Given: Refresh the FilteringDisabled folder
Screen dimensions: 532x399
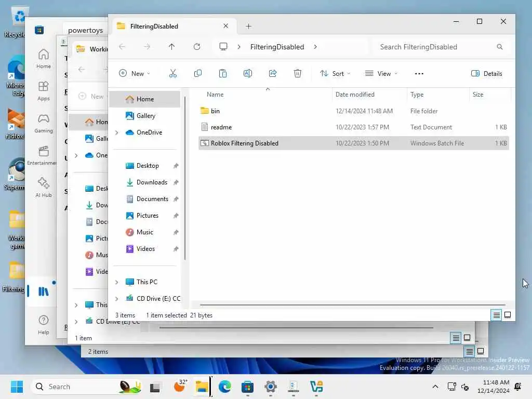Looking at the screenshot, I should tap(197, 47).
